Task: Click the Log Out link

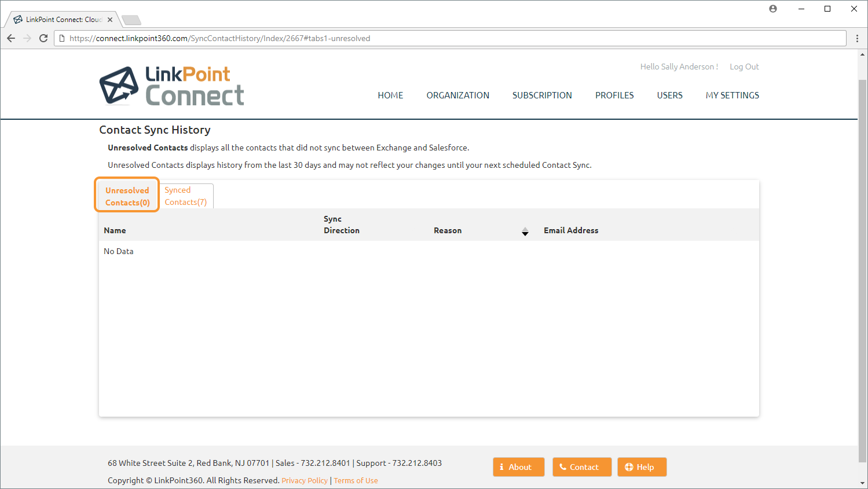Action: click(744, 67)
